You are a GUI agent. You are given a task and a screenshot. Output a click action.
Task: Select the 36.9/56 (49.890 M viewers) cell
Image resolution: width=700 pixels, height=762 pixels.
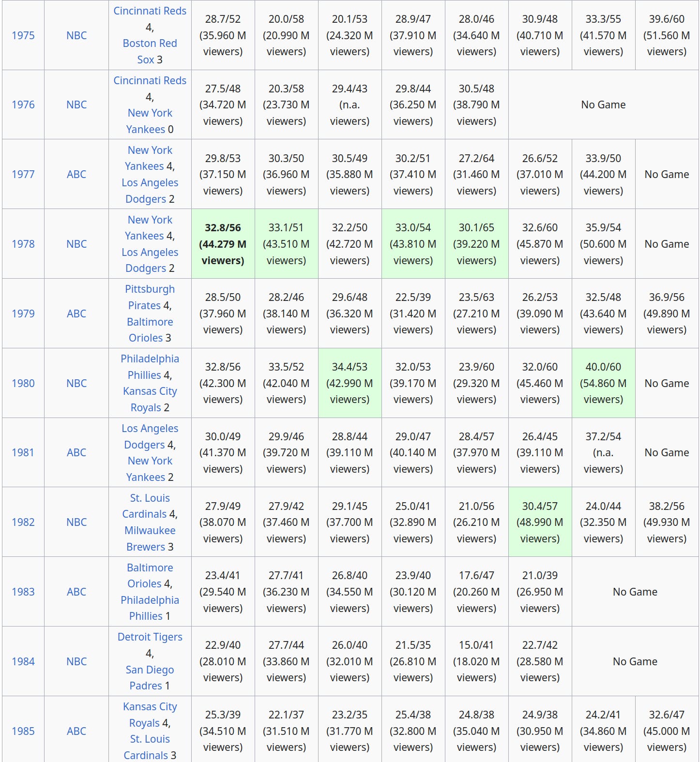click(x=667, y=314)
